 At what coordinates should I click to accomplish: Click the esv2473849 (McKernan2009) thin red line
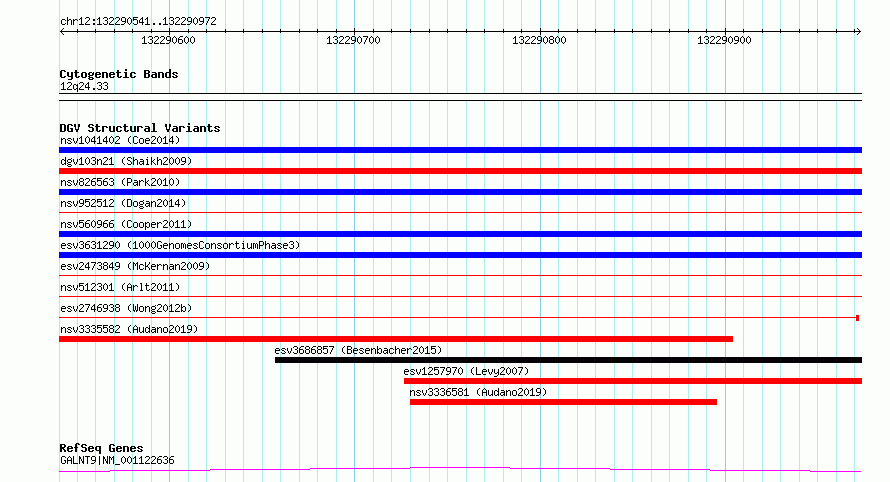pos(460,275)
